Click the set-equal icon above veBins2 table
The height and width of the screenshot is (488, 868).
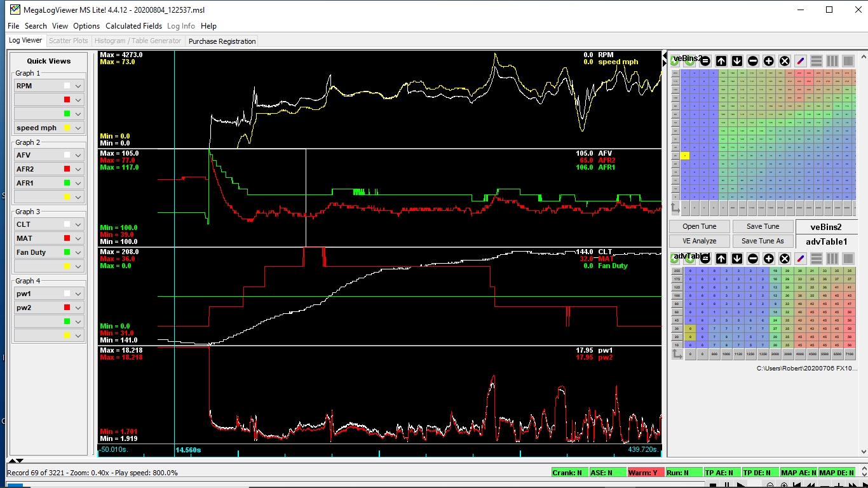[705, 61]
